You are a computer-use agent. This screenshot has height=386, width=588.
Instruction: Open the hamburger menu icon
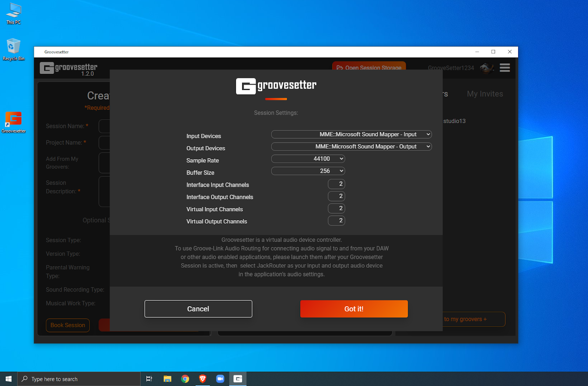pyautogui.click(x=505, y=68)
